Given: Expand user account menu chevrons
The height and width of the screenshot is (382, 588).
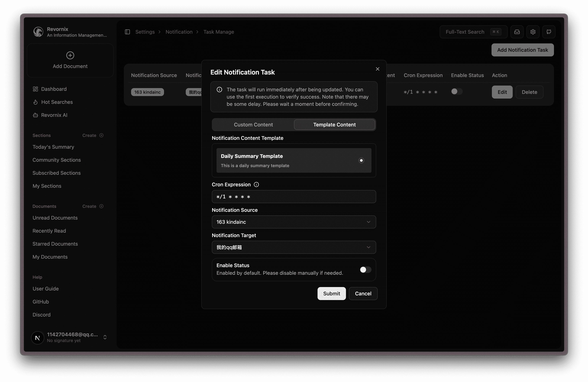Looking at the screenshot, I should pos(105,337).
